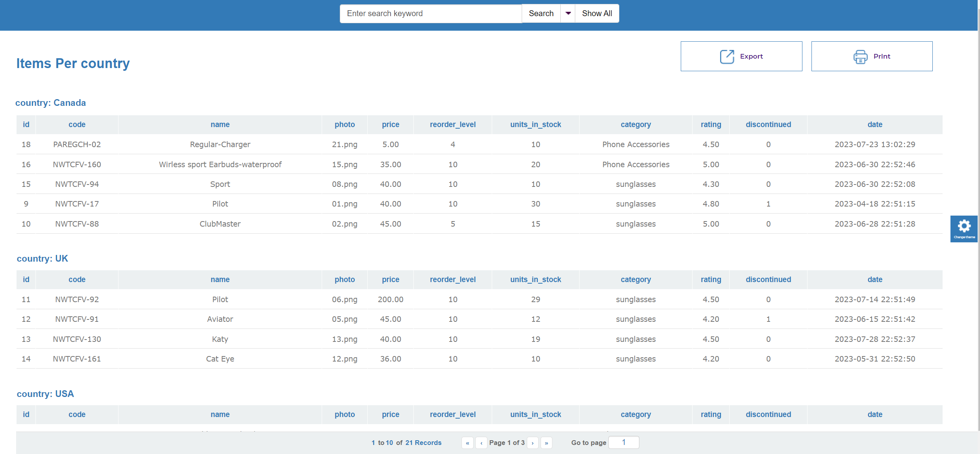Sort UK table by date header

click(874, 279)
